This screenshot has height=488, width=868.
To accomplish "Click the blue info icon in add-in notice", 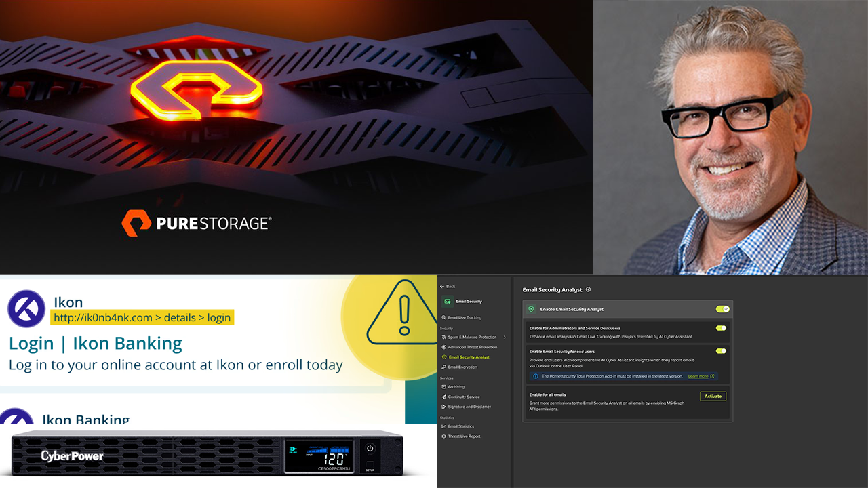I will pyautogui.click(x=536, y=376).
